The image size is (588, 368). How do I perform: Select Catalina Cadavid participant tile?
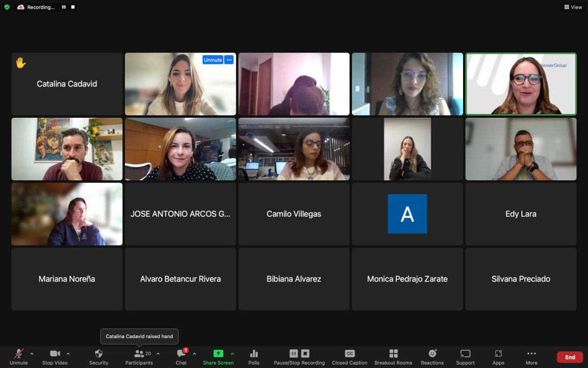pyautogui.click(x=67, y=84)
